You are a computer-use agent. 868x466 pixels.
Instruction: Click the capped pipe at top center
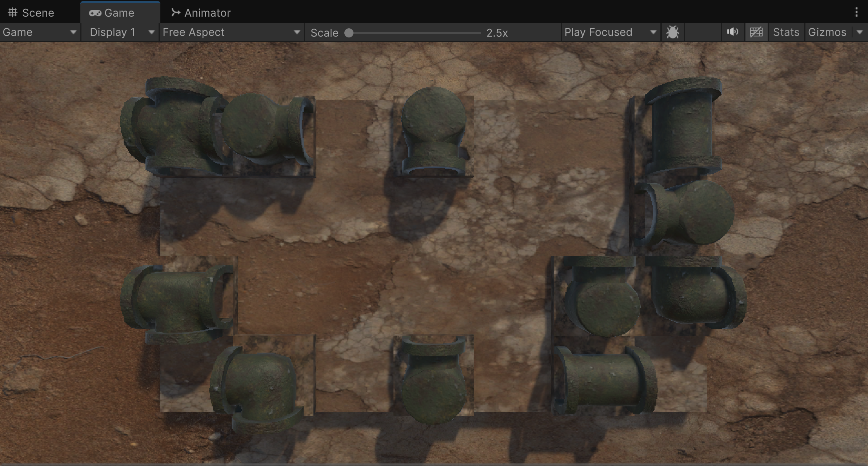click(433, 131)
